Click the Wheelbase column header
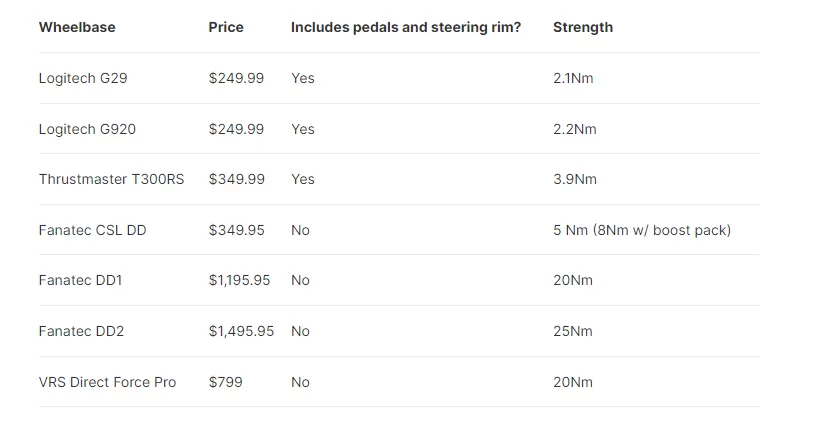 [x=77, y=27]
